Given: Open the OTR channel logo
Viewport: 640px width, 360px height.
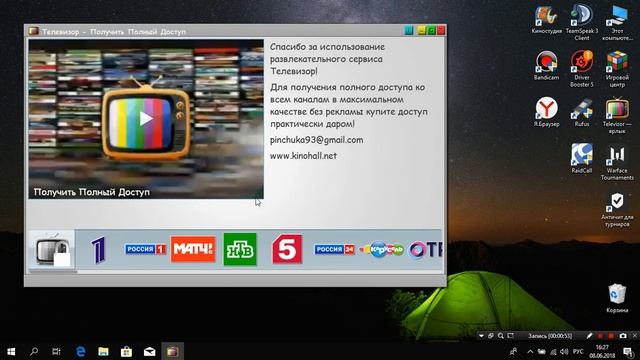Looking at the screenshot, I should point(425,249).
